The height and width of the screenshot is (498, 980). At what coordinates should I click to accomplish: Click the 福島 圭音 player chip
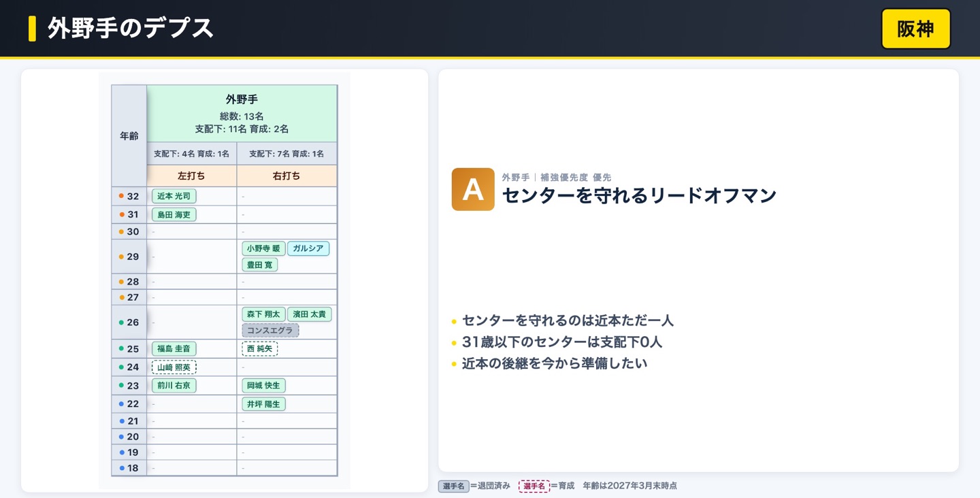point(174,349)
